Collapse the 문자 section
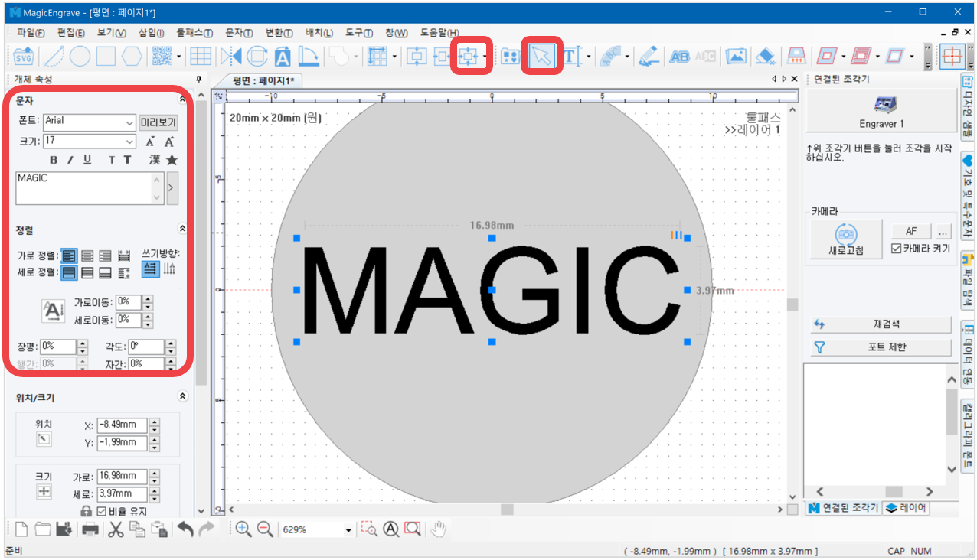977x560 pixels. tap(182, 99)
